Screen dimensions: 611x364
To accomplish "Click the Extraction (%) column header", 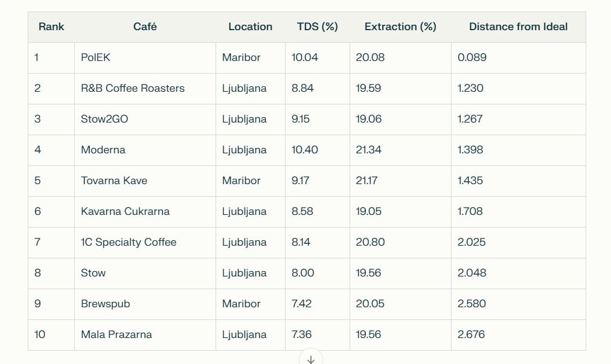I will coord(400,27).
